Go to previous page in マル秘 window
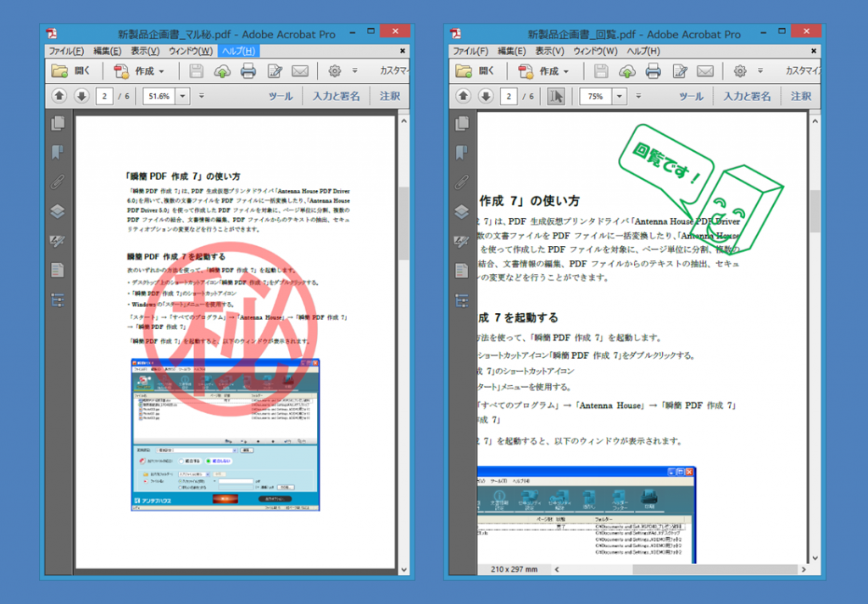The height and width of the screenshot is (604, 868). (x=58, y=96)
